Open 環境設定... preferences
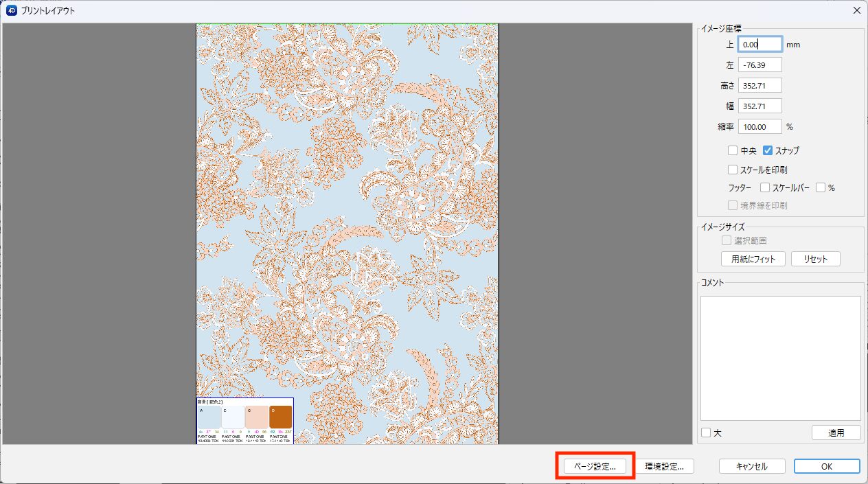This screenshot has width=868, height=484. click(663, 466)
